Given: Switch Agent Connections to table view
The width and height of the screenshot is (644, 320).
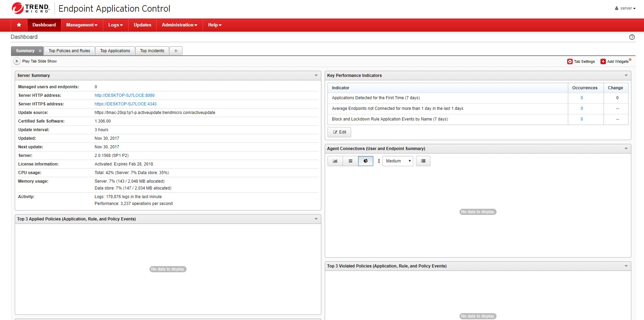Looking at the screenshot, I should click(350, 161).
